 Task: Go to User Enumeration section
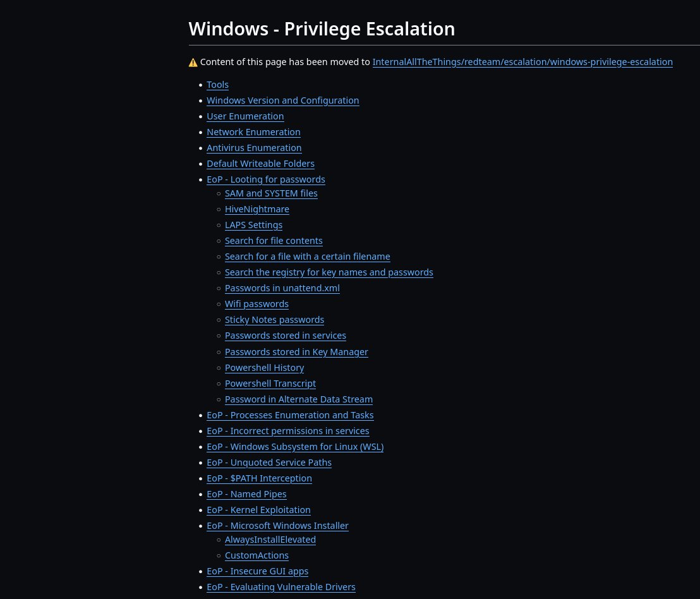[x=245, y=116]
